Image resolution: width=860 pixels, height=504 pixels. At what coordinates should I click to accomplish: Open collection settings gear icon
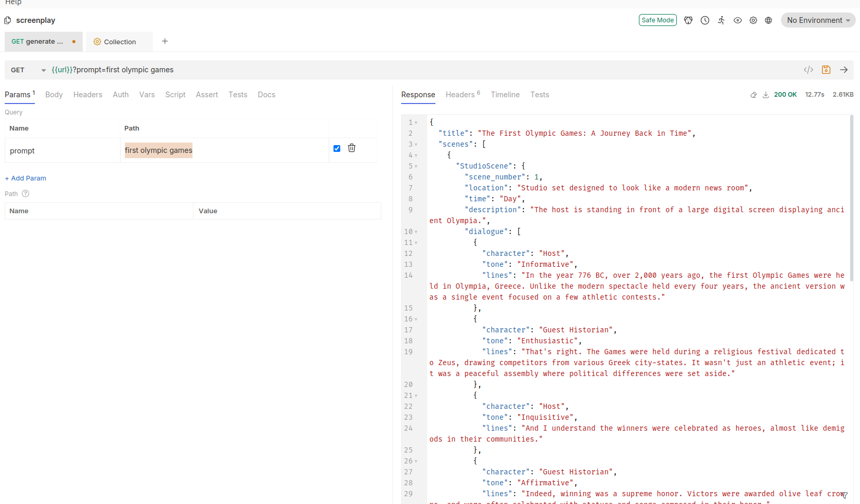click(x=753, y=20)
